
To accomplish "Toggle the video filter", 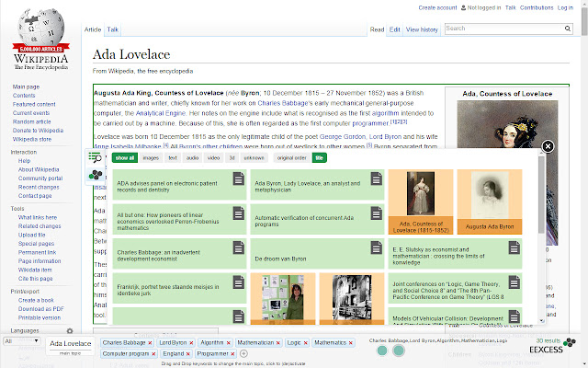I will click(213, 157).
